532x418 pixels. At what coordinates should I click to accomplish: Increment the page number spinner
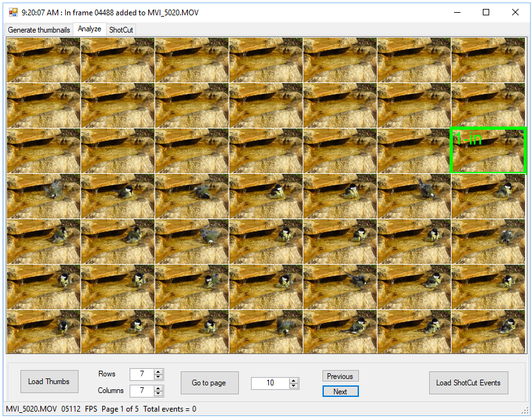[294, 380]
